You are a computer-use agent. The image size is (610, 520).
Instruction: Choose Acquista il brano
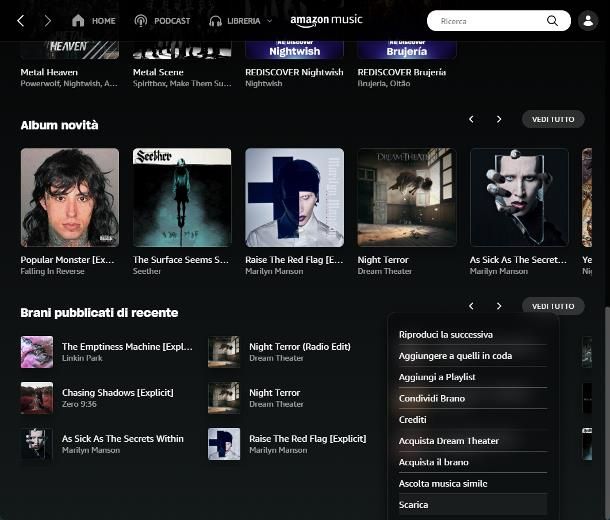pyautogui.click(x=473, y=462)
